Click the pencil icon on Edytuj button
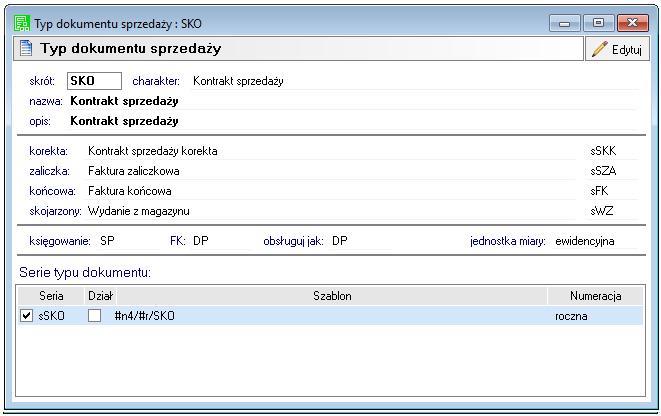661x416 pixels. click(600, 49)
